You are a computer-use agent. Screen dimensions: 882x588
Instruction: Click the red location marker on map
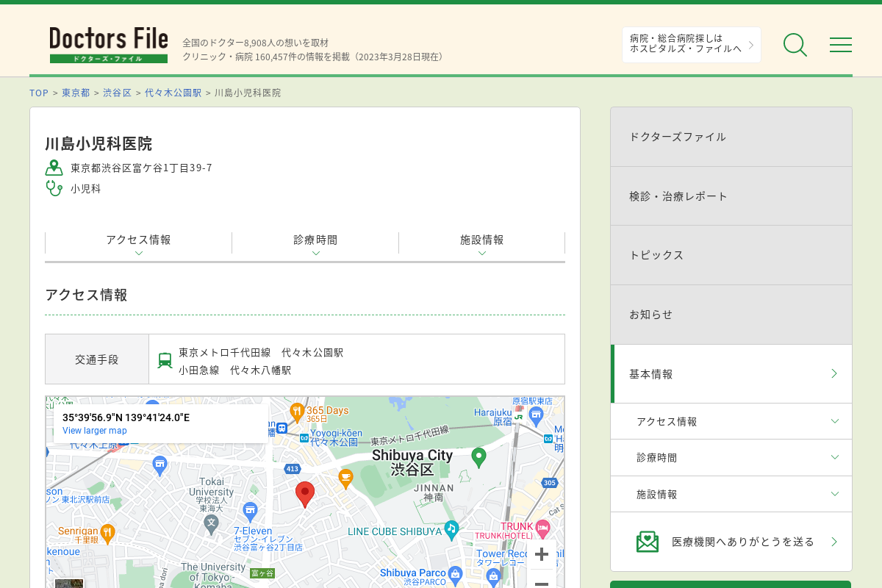coord(305,494)
